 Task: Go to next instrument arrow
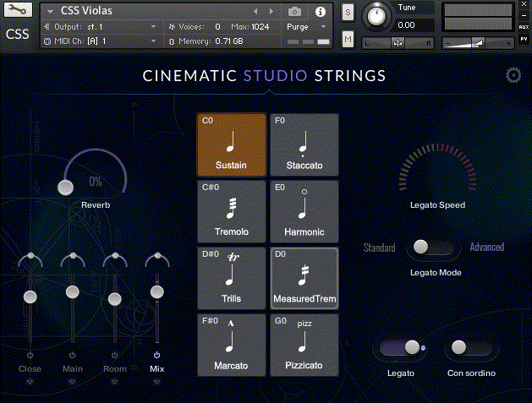tap(271, 12)
